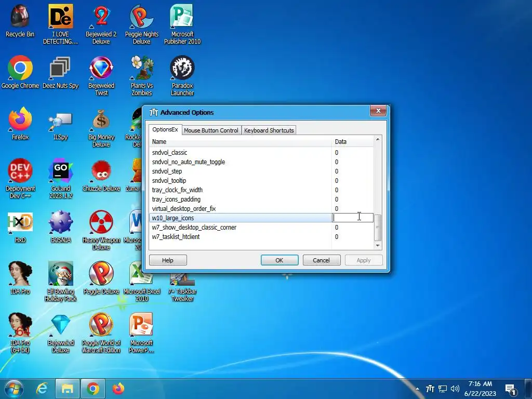Open Firefox from the taskbar
Image resolution: width=532 pixels, height=399 pixels.
click(118, 389)
